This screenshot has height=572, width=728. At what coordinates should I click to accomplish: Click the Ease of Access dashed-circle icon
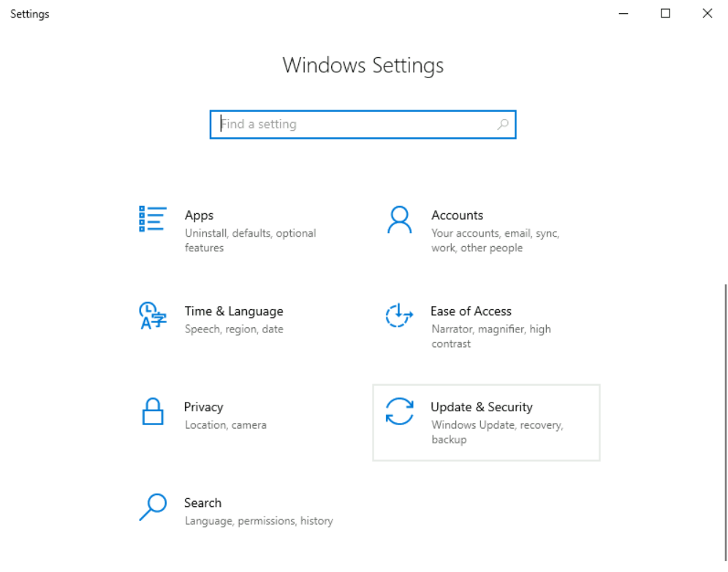click(399, 316)
